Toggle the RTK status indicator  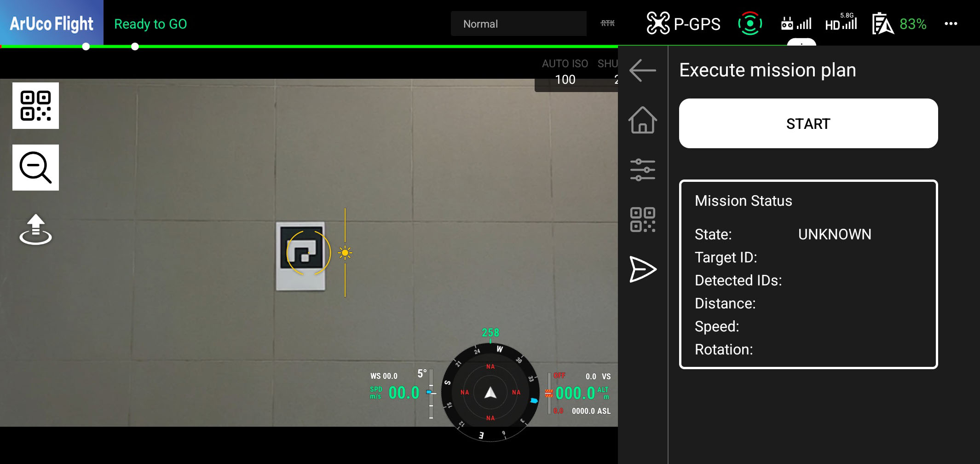pos(607,23)
